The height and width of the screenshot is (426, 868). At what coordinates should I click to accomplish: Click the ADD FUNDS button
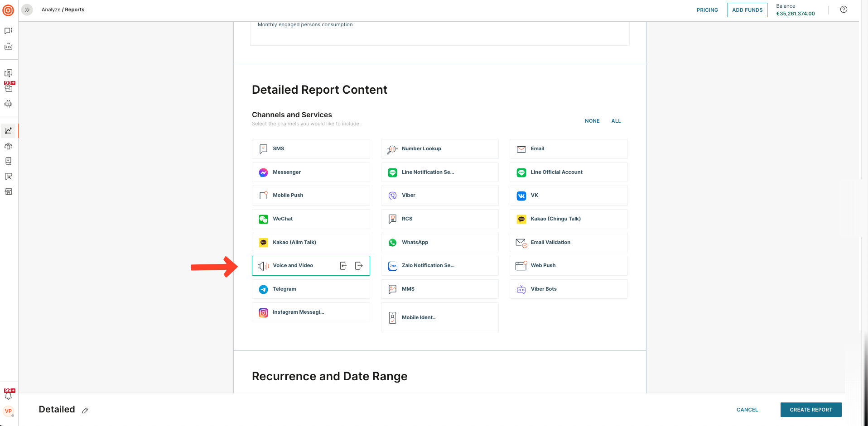tap(747, 10)
